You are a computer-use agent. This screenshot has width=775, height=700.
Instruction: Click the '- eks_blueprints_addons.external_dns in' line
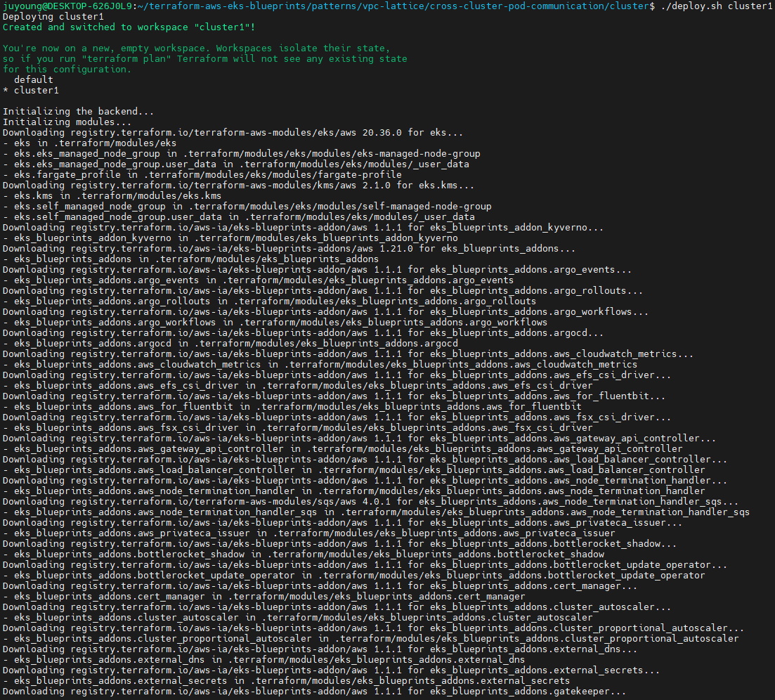point(263,659)
